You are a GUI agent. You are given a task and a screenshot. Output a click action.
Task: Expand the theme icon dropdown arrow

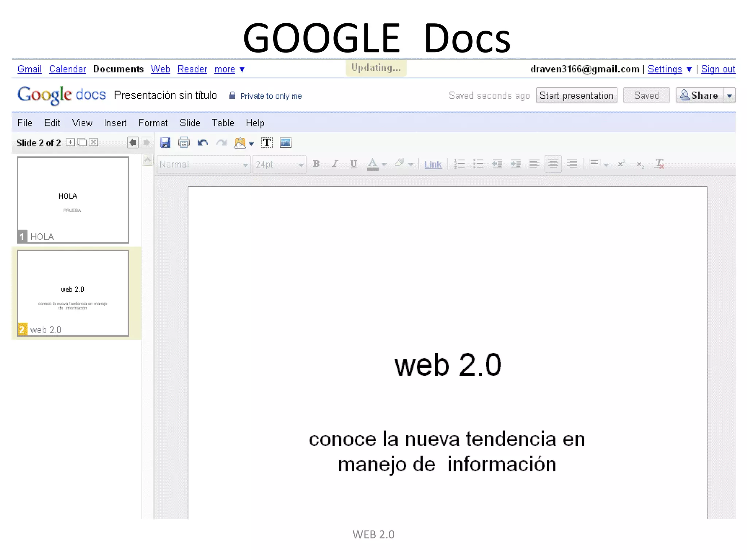(x=251, y=144)
